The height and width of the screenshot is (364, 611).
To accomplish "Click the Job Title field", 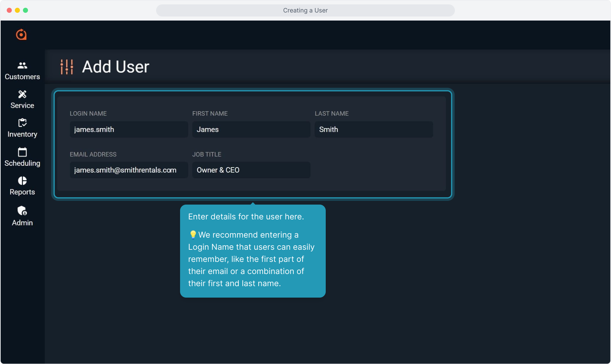I will pos(251,170).
